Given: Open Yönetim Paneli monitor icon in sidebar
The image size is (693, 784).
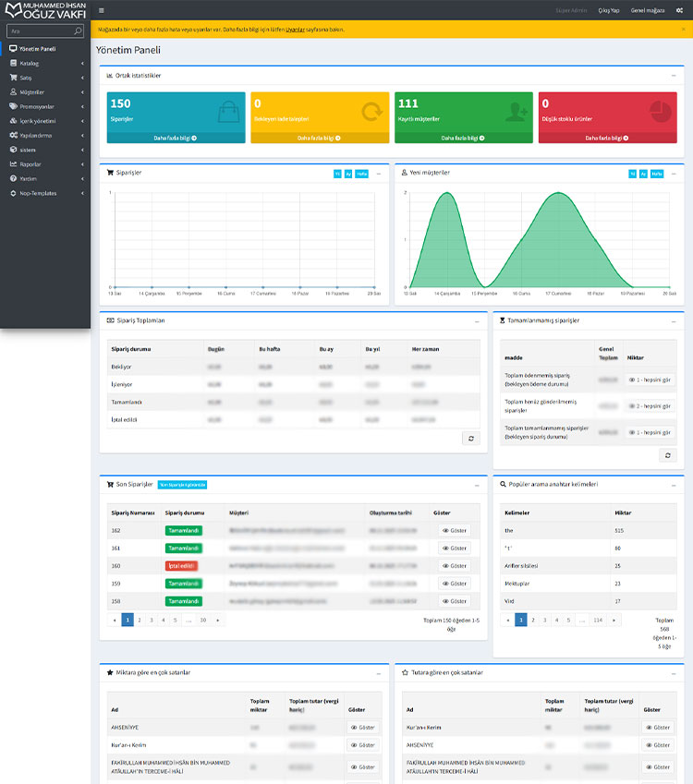Looking at the screenshot, I should pyautogui.click(x=13, y=49).
